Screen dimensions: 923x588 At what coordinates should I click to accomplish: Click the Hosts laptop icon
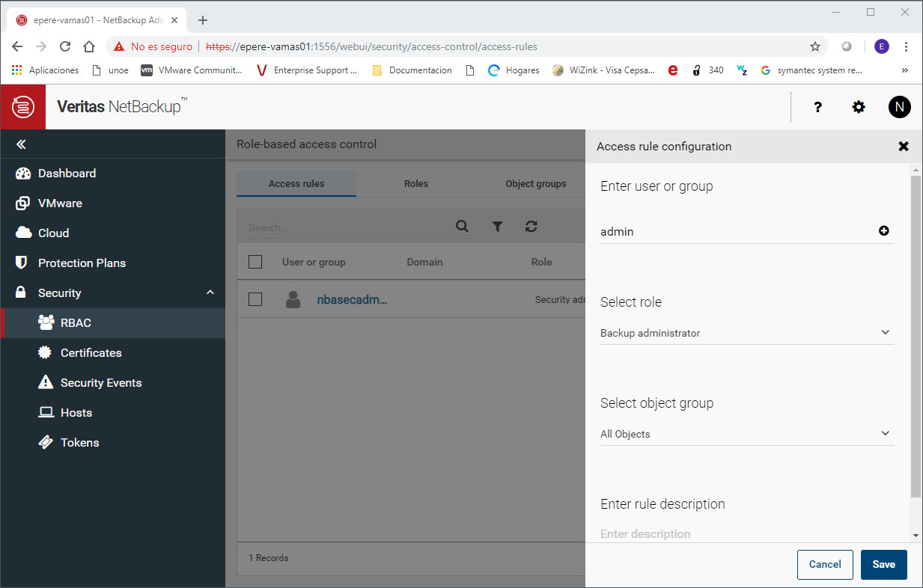[46, 412]
